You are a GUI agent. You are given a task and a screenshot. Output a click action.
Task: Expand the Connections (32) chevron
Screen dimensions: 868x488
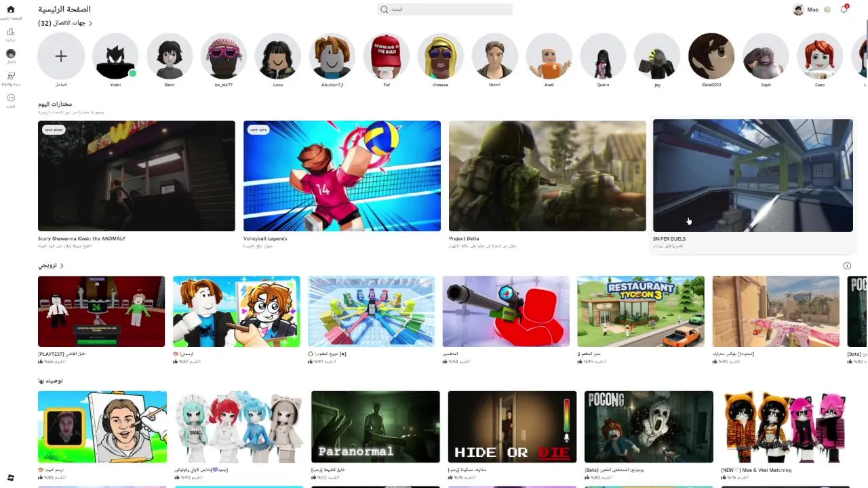(x=91, y=23)
